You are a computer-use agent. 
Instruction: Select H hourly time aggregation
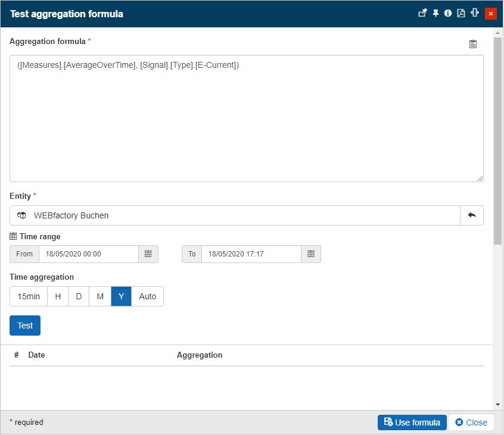58,296
